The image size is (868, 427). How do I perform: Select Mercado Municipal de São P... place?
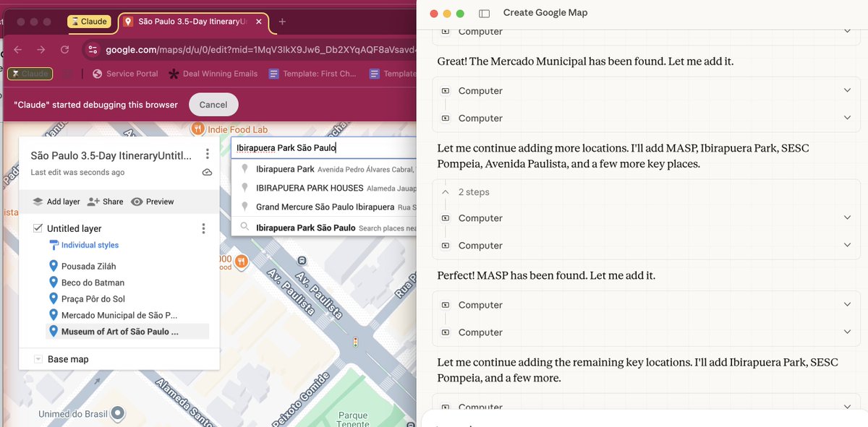(119, 315)
